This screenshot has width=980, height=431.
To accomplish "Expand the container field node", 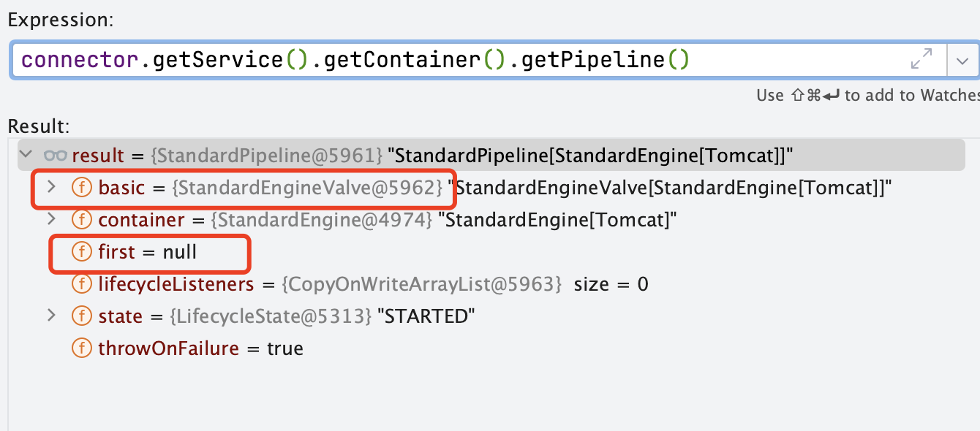I will coord(51,219).
